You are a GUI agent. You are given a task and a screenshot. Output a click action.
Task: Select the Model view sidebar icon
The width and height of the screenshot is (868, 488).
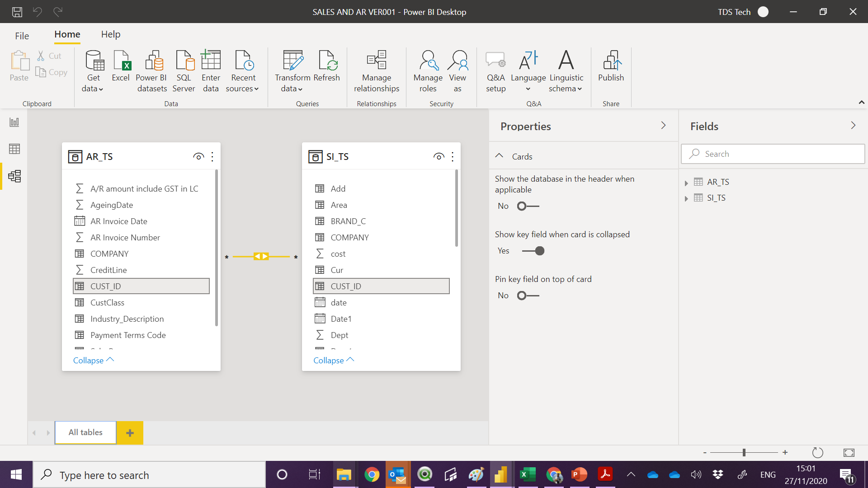point(14,176)
